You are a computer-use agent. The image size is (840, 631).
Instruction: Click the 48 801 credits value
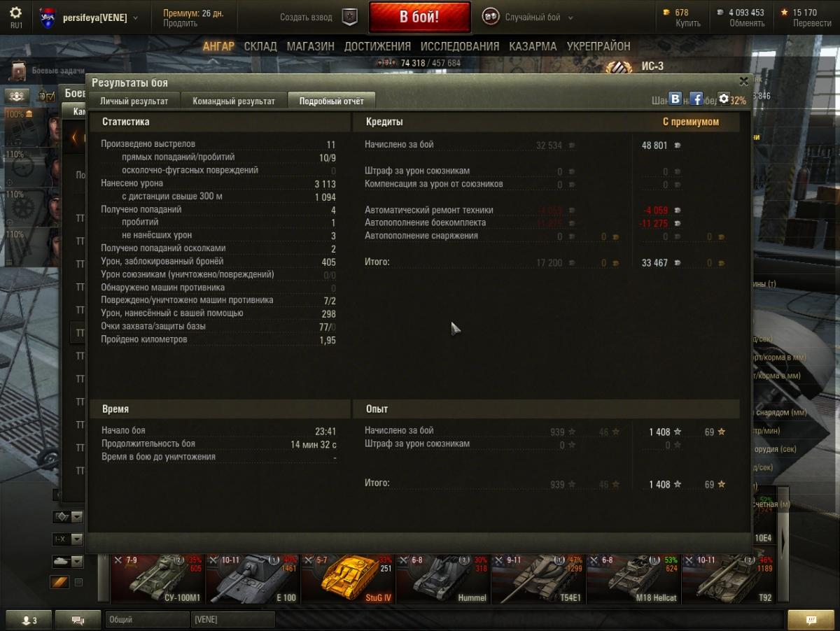click(654, 146)
